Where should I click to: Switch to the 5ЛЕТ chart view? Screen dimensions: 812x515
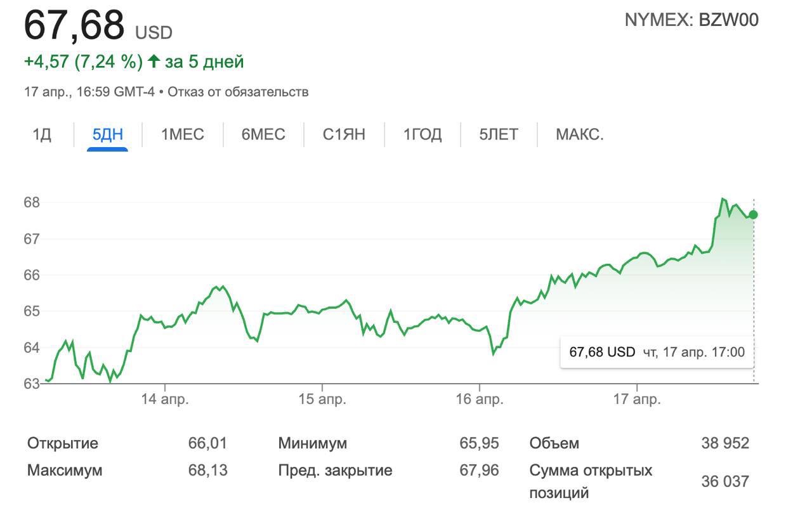pos(499,134)
